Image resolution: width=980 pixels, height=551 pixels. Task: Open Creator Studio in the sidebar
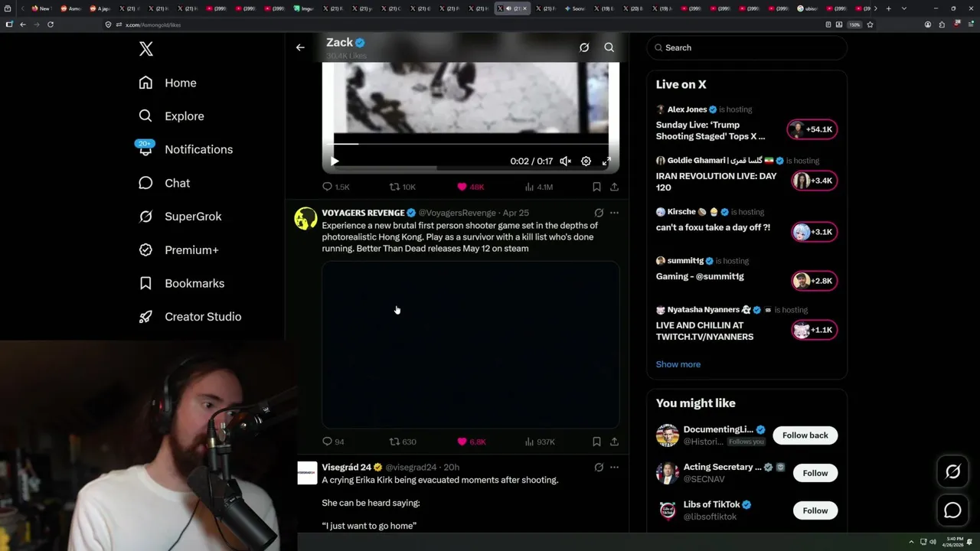click(x=190, y=317)
